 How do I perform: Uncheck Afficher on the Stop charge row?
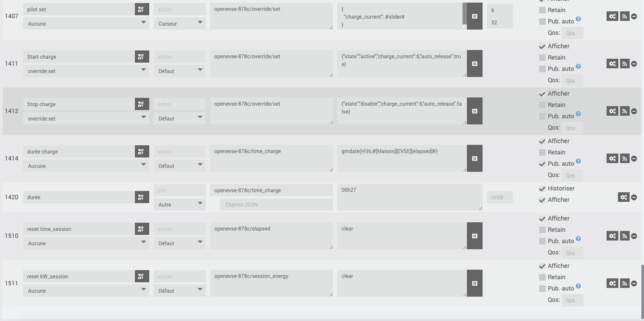542,94
